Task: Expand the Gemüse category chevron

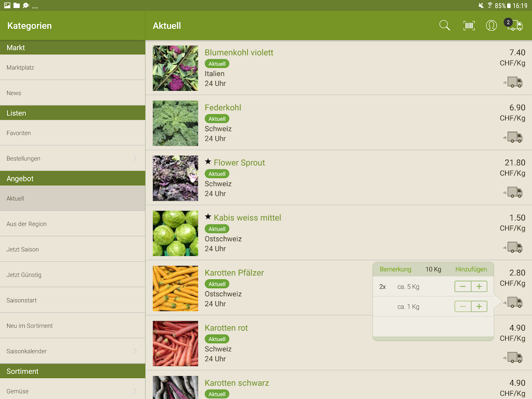Action: pos(135,391)
